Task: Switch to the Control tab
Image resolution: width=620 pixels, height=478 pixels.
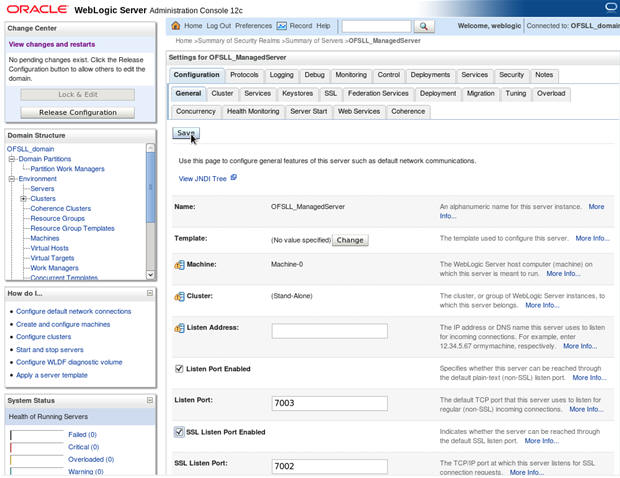Action: [388, 75]
